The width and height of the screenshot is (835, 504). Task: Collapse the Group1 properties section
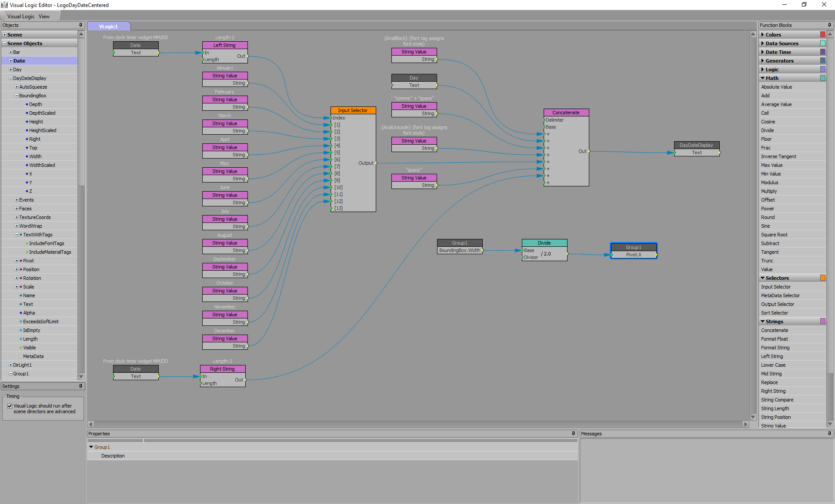tap(91, 447)
